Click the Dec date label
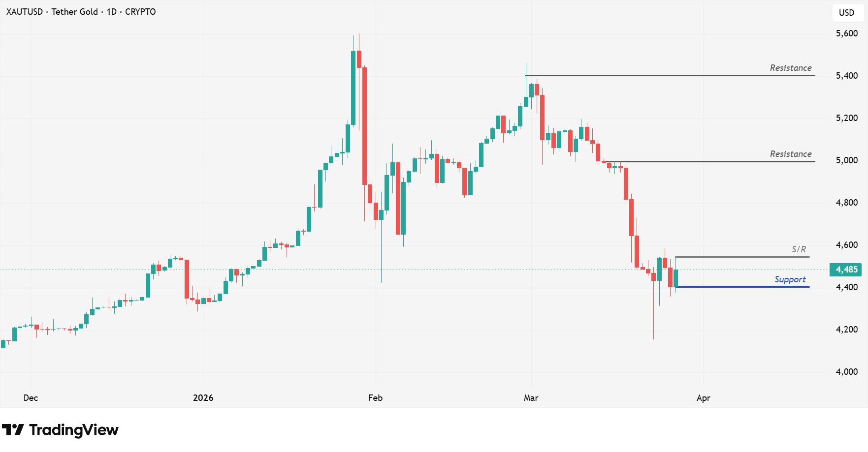Viewport: 868px width, 452px height. coord(31,398)
